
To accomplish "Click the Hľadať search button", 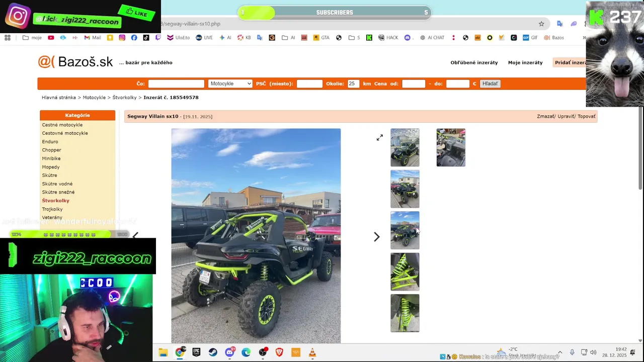I will click(490, 83).
